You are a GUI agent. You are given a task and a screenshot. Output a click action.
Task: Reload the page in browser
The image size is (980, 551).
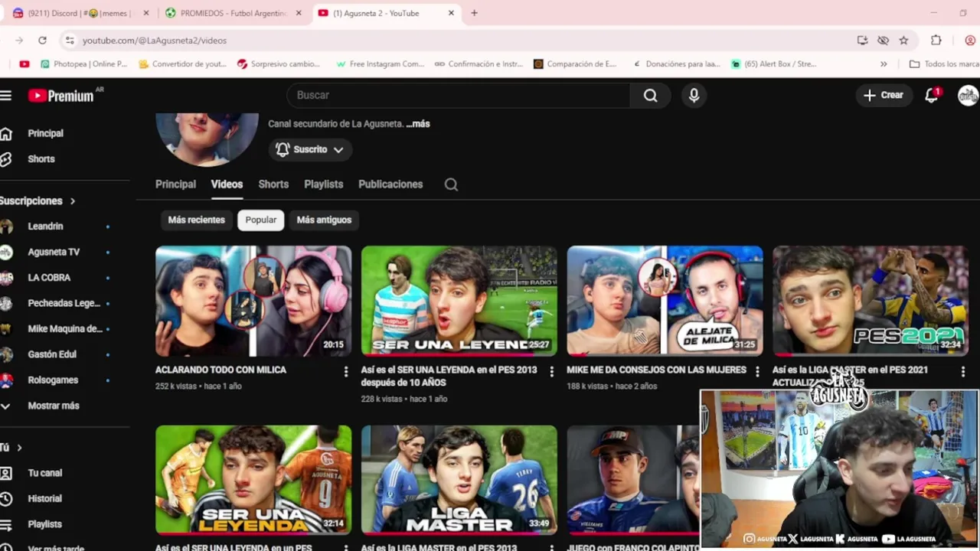coord(42,40)
